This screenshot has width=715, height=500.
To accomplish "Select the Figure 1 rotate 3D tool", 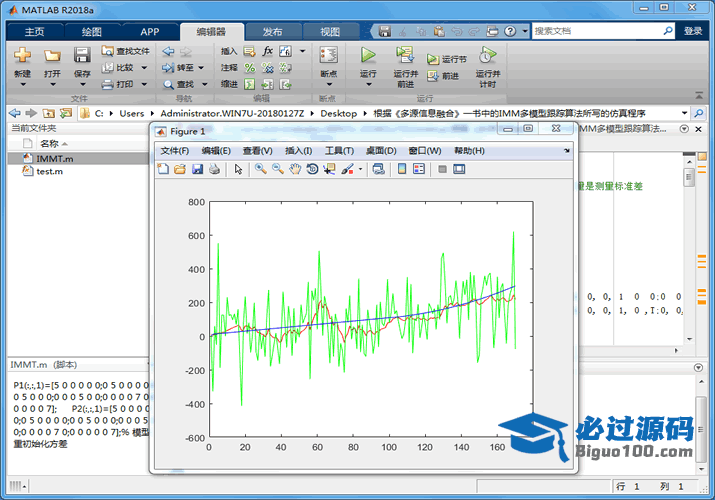I will [312, 169].
